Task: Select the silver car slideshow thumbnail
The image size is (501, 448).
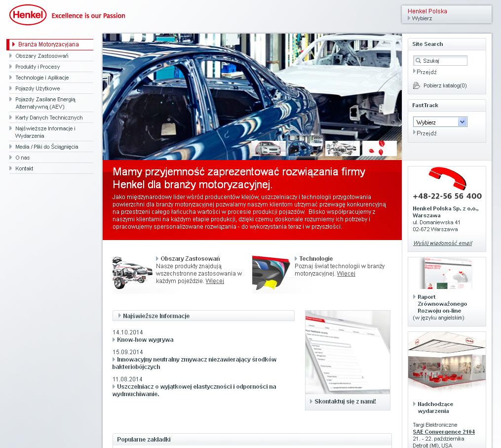Action: [269, 148]
